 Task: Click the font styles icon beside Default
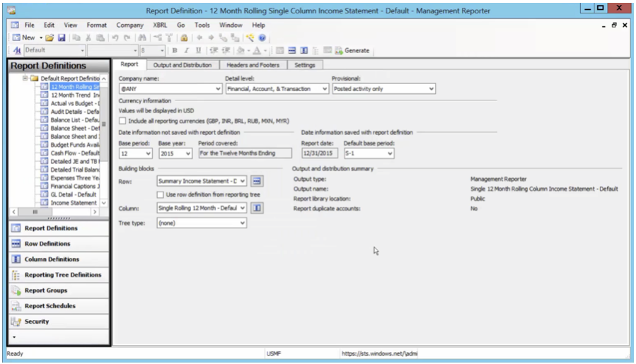tap(17, 50)
